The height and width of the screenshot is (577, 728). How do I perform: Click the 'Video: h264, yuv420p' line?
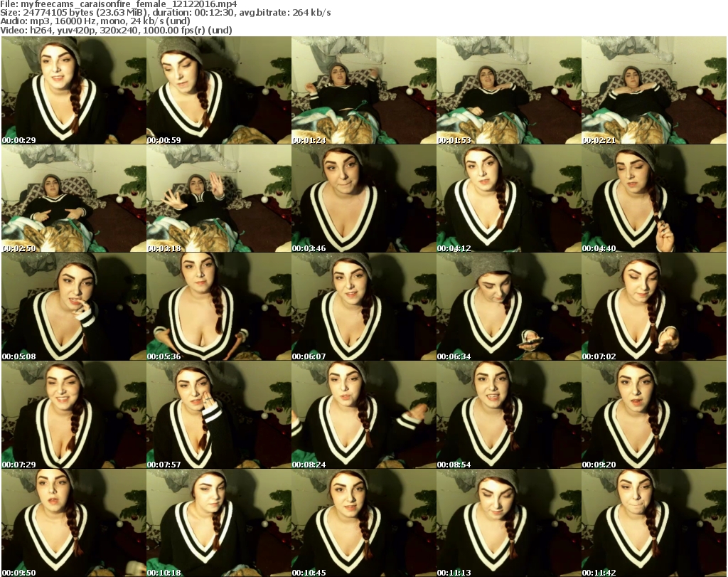tap(116, 30)
